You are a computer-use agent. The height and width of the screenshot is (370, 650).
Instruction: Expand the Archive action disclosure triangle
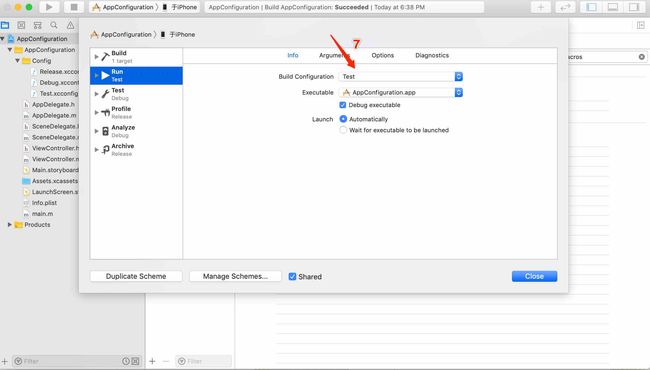point(96,150)
